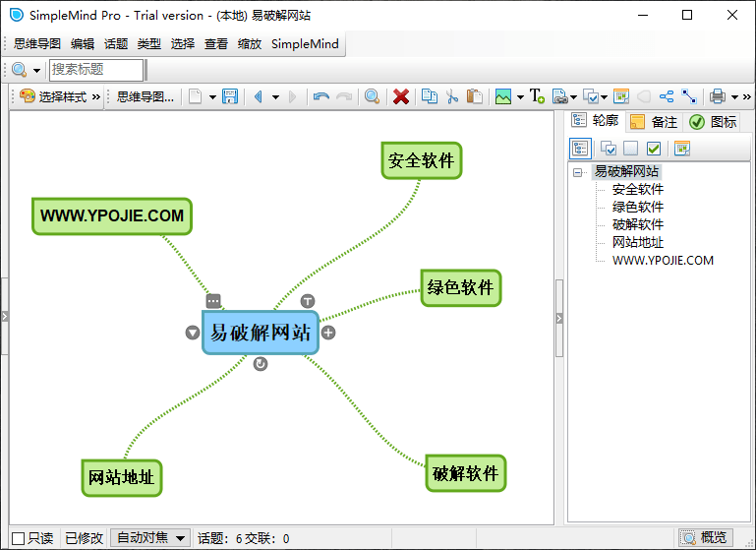This screenshot has width=756, height=550.
Task: Save the mind map with floppy icon
Action: [230, 96]
